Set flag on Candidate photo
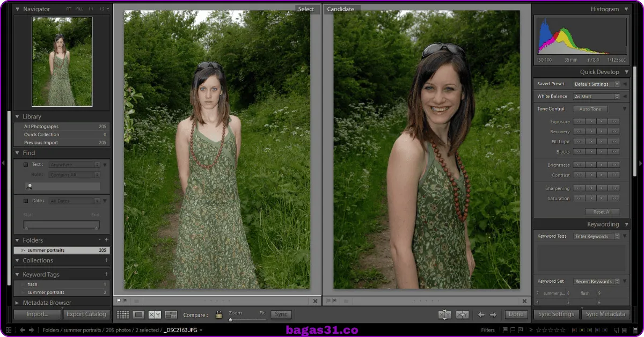This screenshot has width=644, height=337. (x=328, y=301)
